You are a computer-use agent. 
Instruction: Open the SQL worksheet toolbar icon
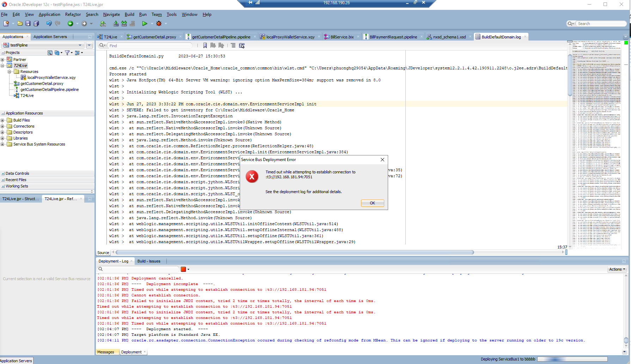coord(103,23)
